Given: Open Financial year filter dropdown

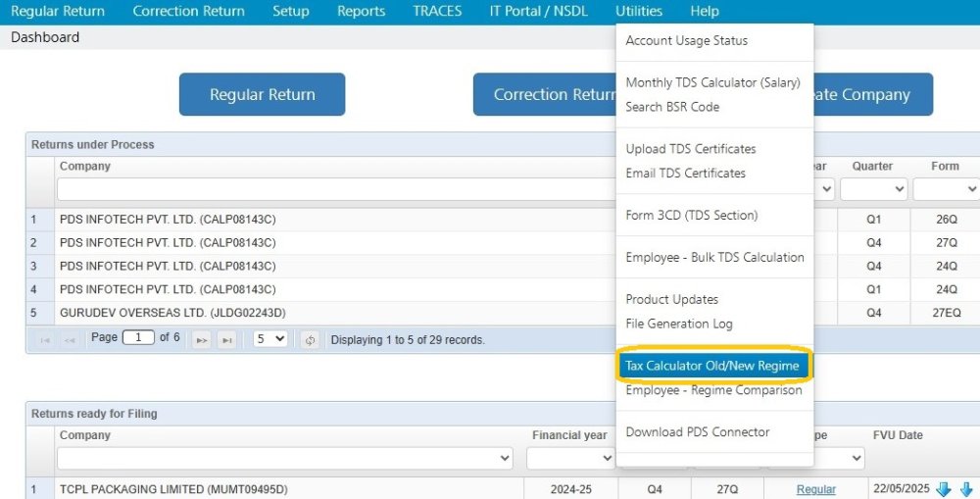Looking at the screenshot, I should pyautogui.click(x=570, y=459).
